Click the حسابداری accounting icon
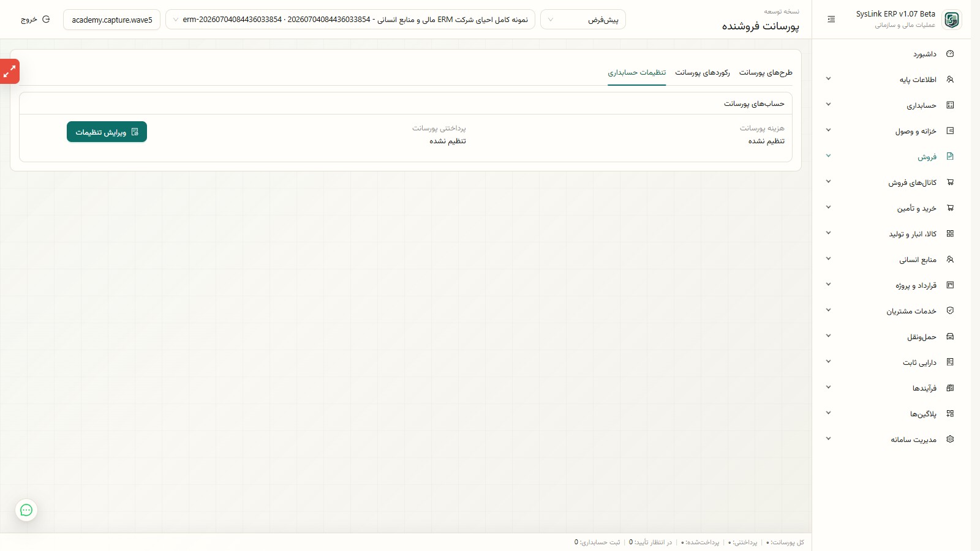 [x=950, y=105]
